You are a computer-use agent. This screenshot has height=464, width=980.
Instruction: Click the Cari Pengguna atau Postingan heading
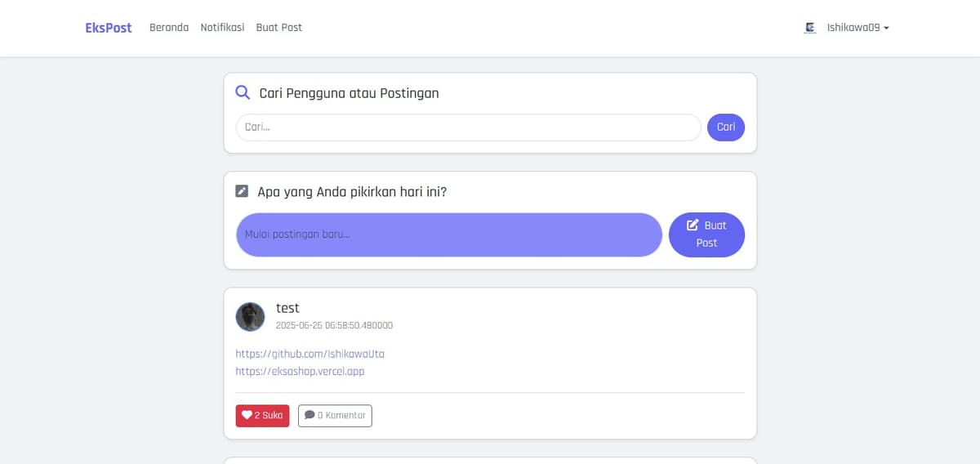pyautogui.click(x=349, y=93)
